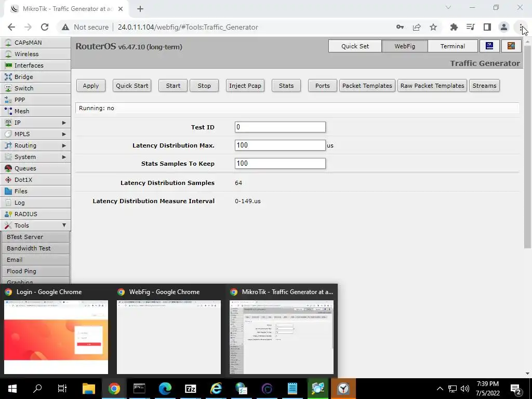The image size is (532, 399).
Task: Open Email under Tools
Action: pyautogui.click(x=35, y=260)
